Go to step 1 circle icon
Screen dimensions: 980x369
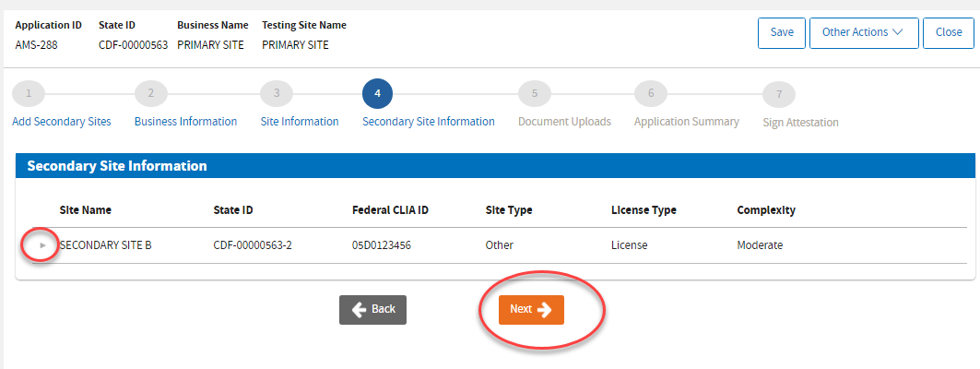pos(29,93)
